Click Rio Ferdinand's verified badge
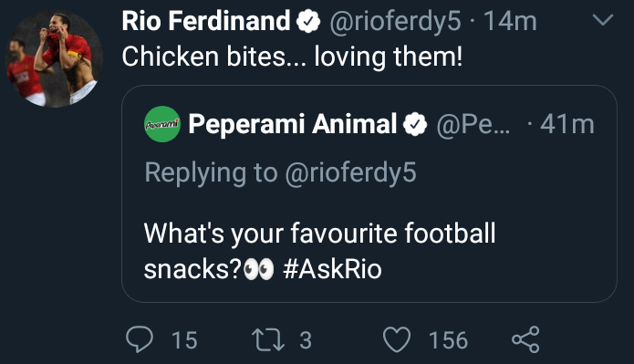This screenshot has width=634, height=364. 308,21
